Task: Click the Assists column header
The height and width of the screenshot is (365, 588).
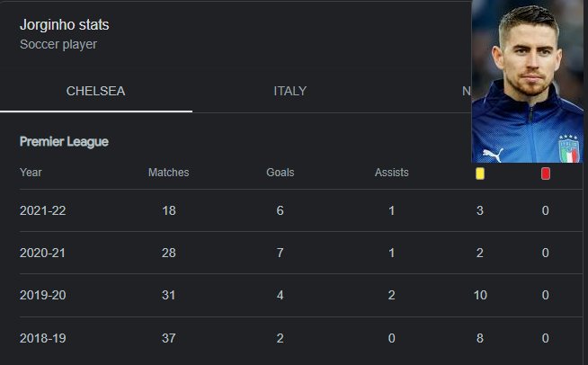Action: tap(391, 173)
